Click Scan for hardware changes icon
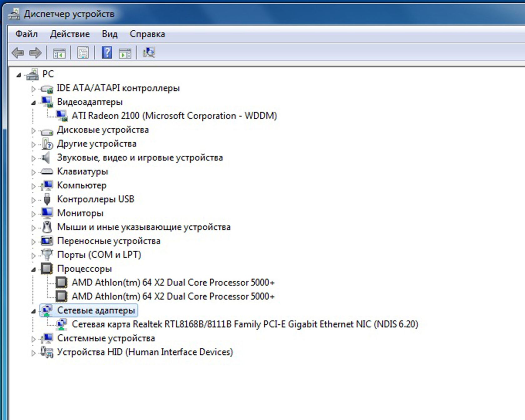Image resolution: width=525 pixels, height=420 pixels. coord(149,52)
